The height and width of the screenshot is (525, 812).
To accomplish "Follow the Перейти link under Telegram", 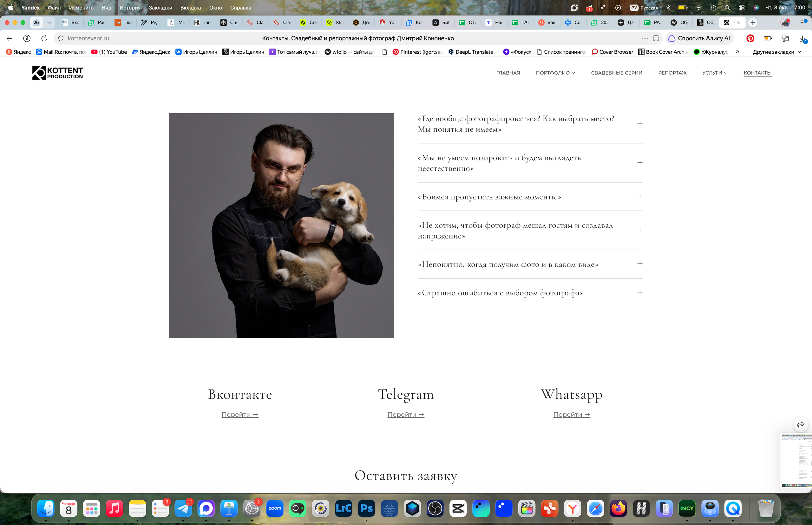I will click(x=406, y=415).
